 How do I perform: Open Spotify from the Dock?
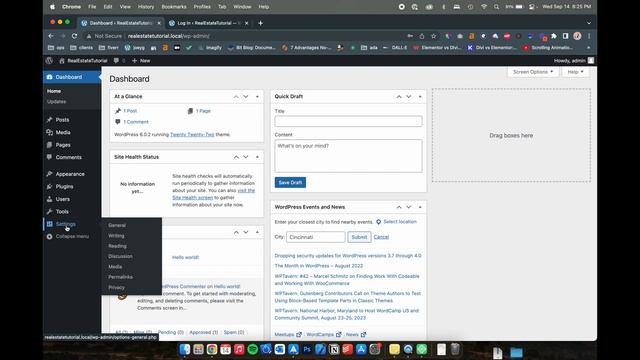pyautogui.click(x=253, y=349)
